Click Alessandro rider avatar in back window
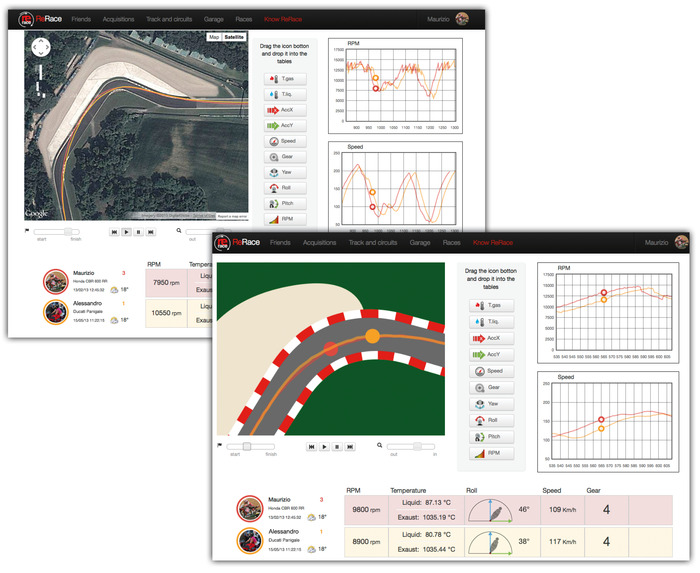Viewport: 700px width, 573px height. [56, 312]
